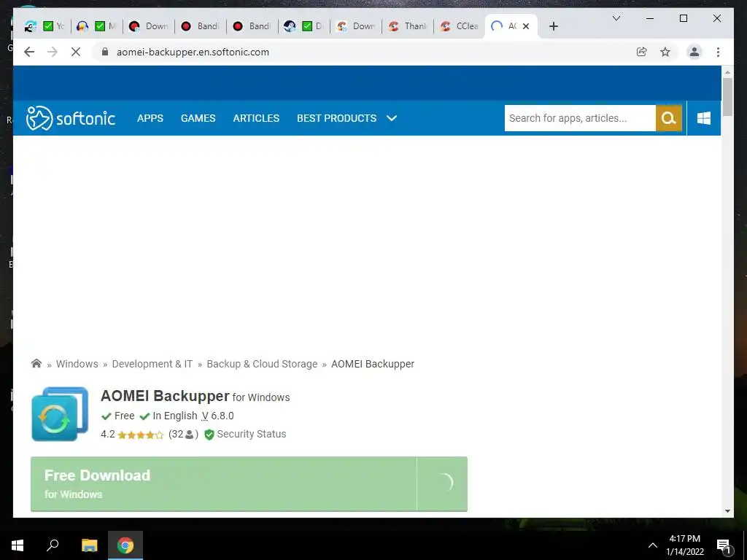Click the Development & IT breadcrumb link
747x560 pixels.
point(152,364)
